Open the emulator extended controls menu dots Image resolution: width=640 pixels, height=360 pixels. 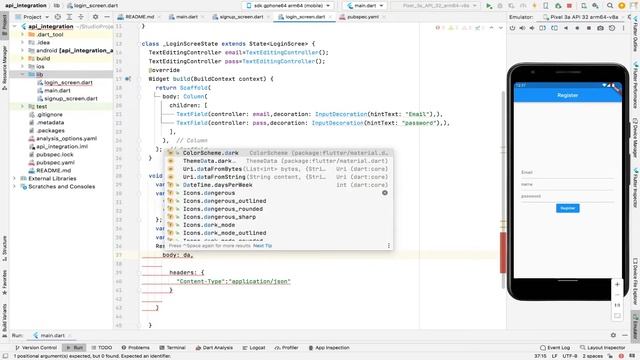623,28
